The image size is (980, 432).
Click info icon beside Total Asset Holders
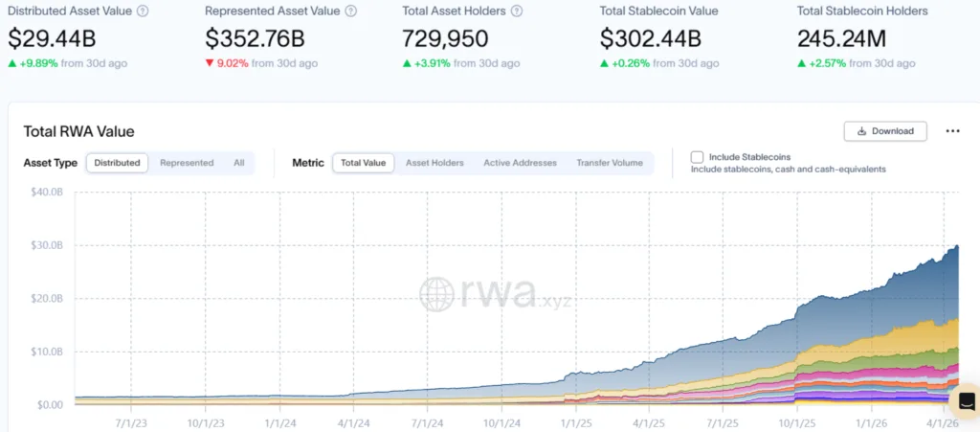click(517, 11)
